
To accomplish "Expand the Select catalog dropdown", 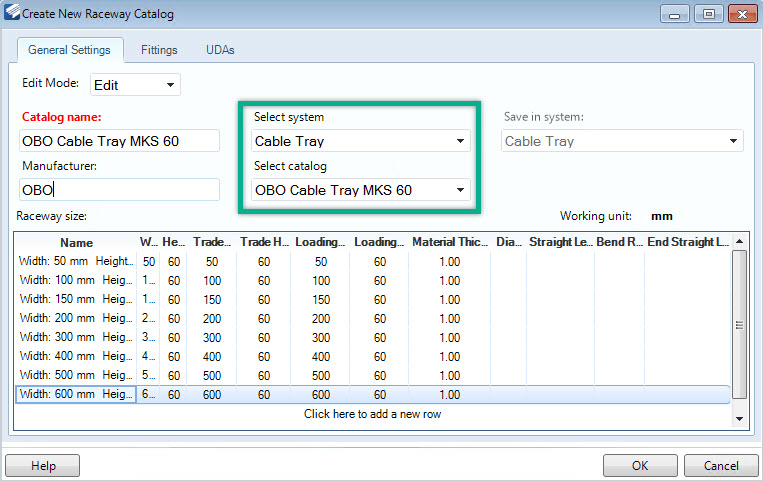I will coord(361,189).
